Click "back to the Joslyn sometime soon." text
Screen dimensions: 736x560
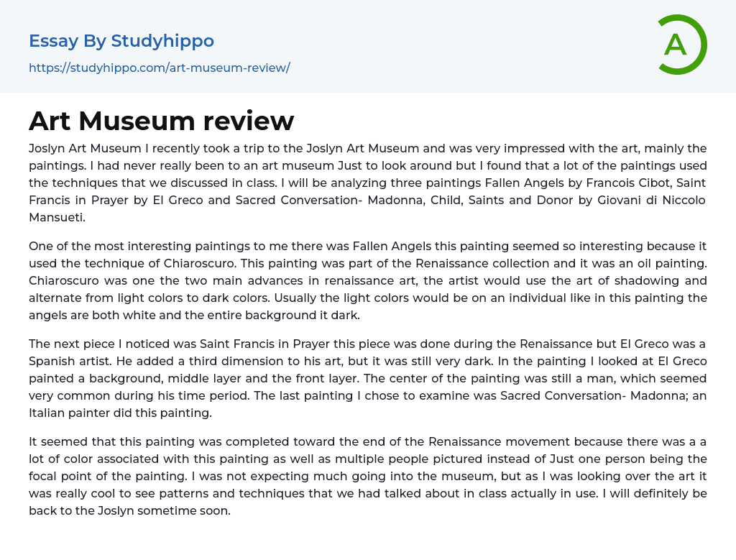point(129,510)
